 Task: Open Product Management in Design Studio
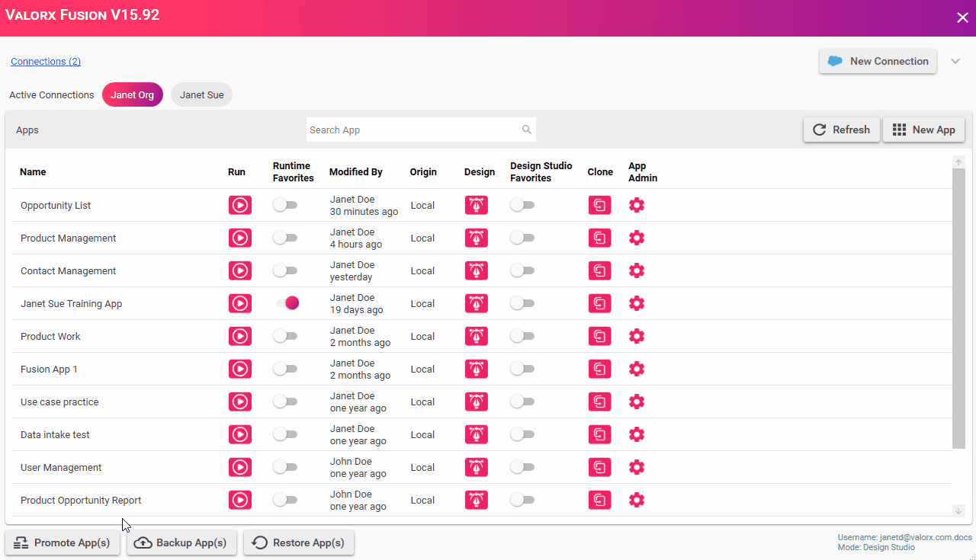point(477,238)
